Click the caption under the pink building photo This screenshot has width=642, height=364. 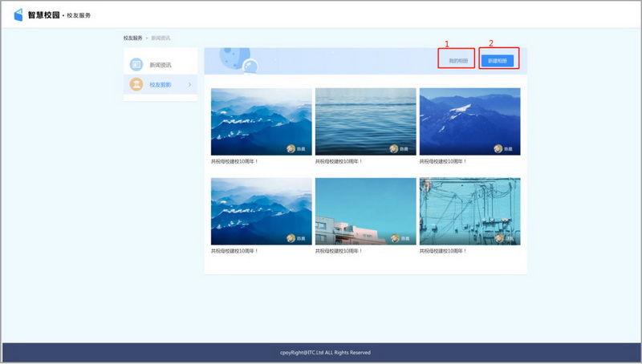[339, 251]
